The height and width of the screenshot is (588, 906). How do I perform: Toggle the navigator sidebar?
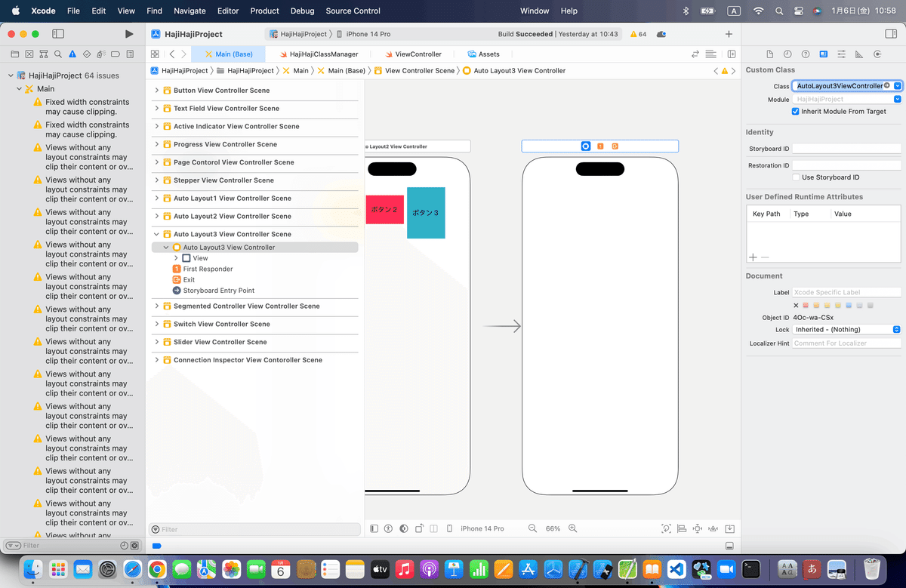(x=58, y=34)
